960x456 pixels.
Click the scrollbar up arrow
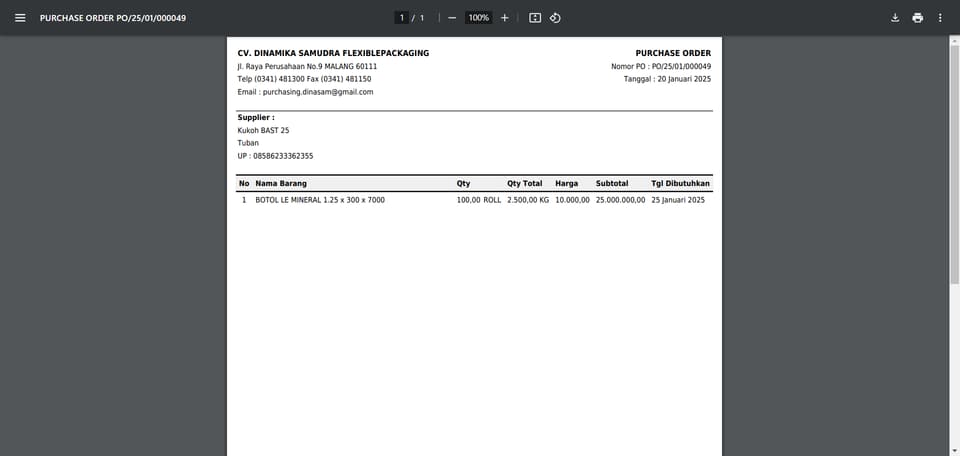point(954,40)
